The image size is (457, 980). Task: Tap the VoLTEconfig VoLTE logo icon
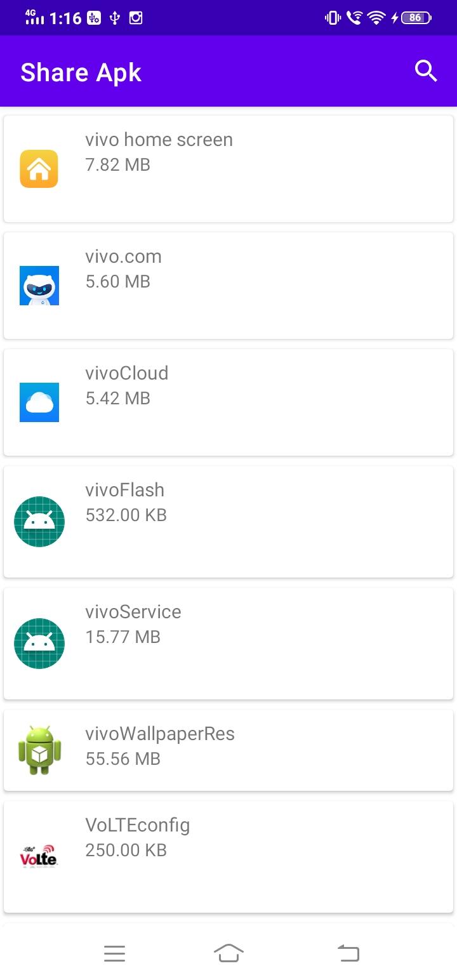click(39, 857)
